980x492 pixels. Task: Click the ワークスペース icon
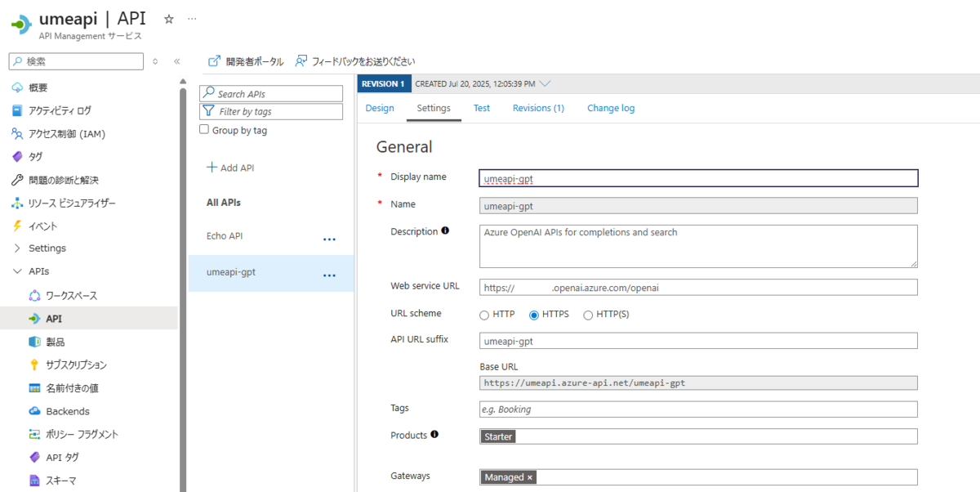click(34, 295)
